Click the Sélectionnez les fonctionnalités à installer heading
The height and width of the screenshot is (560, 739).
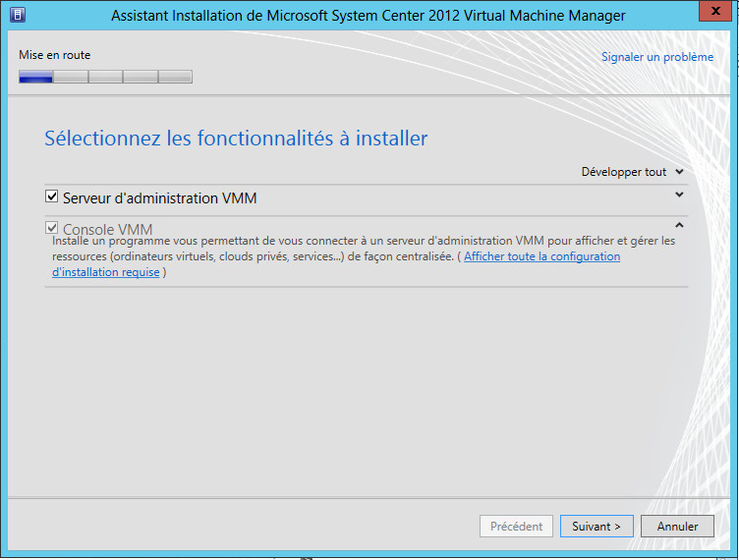236,139
